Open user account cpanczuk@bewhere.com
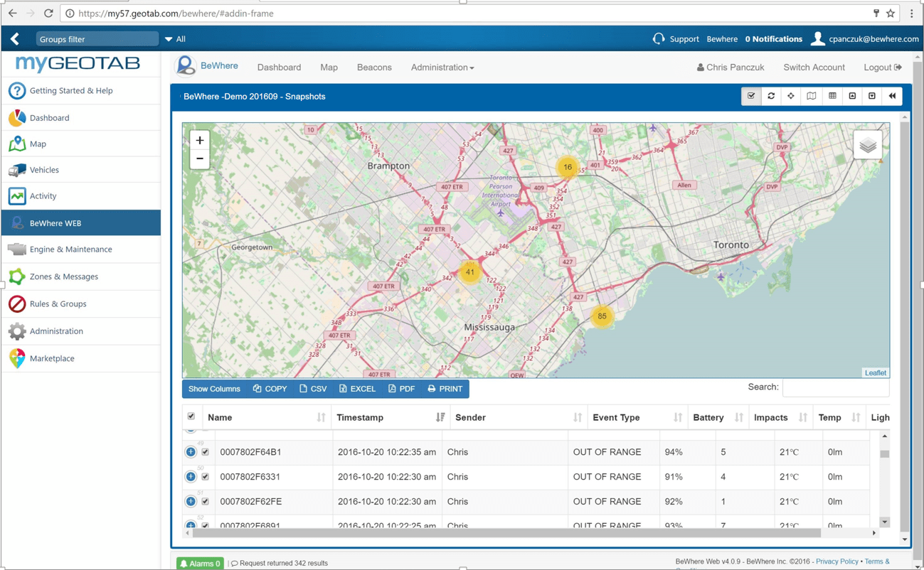 point(865,39)
